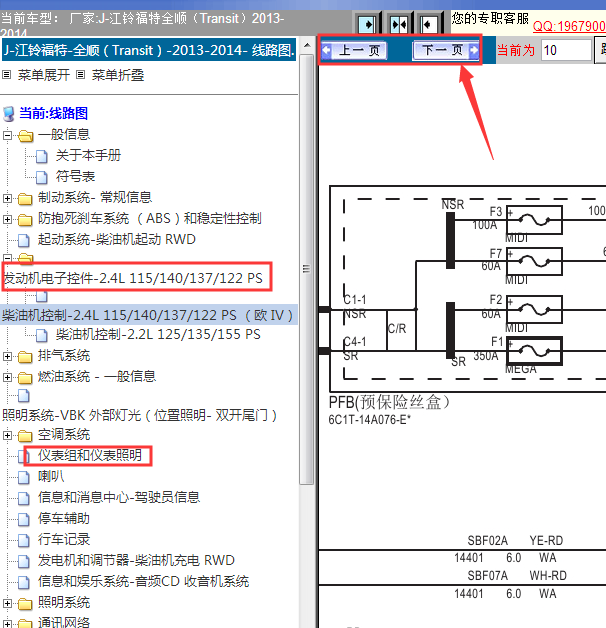
Task: Expand the 空调系统 folder
Action: [x=7, y=435]
